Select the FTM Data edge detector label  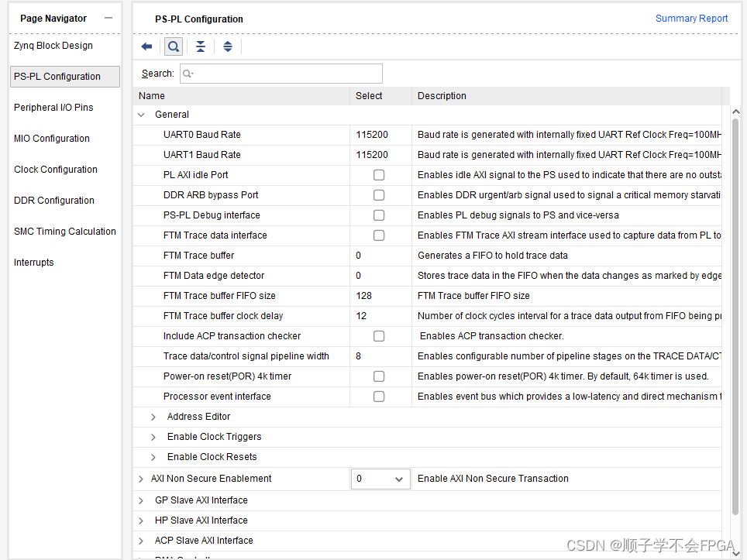click(x=213, y=275)
